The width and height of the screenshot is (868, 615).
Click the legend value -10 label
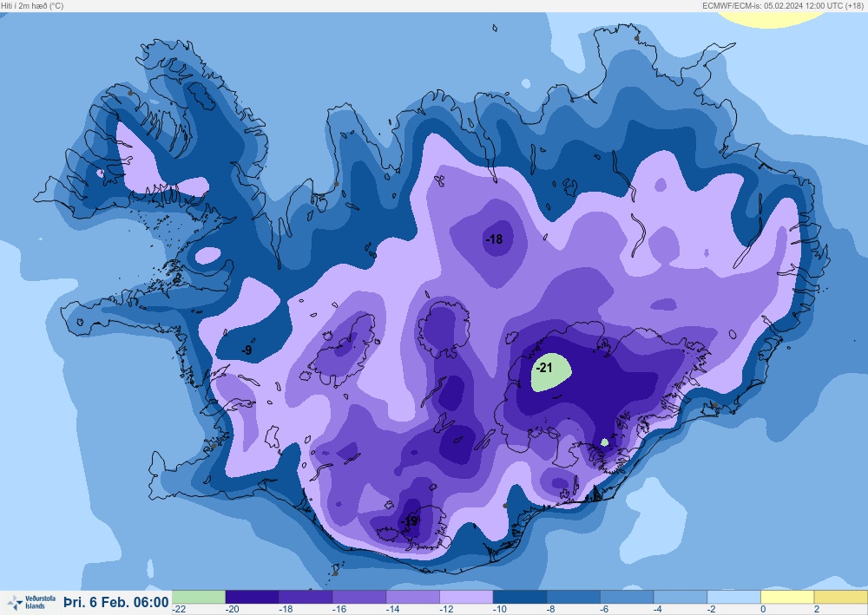(x=500, y=610)
